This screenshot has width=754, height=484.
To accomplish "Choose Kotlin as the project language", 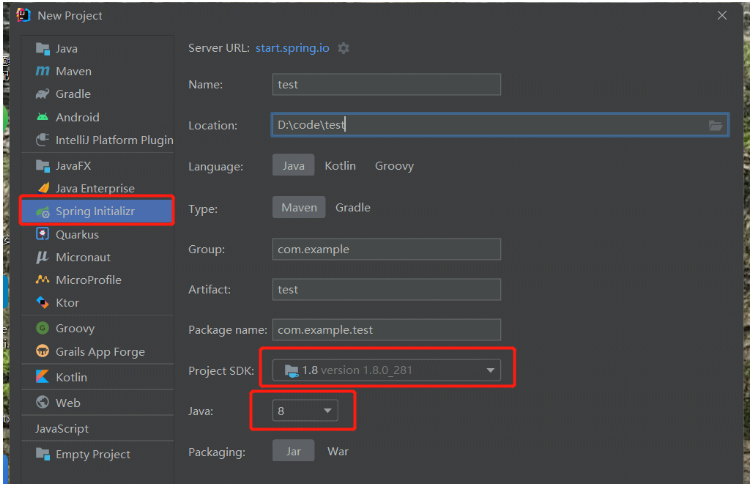I will click(340, 166).
